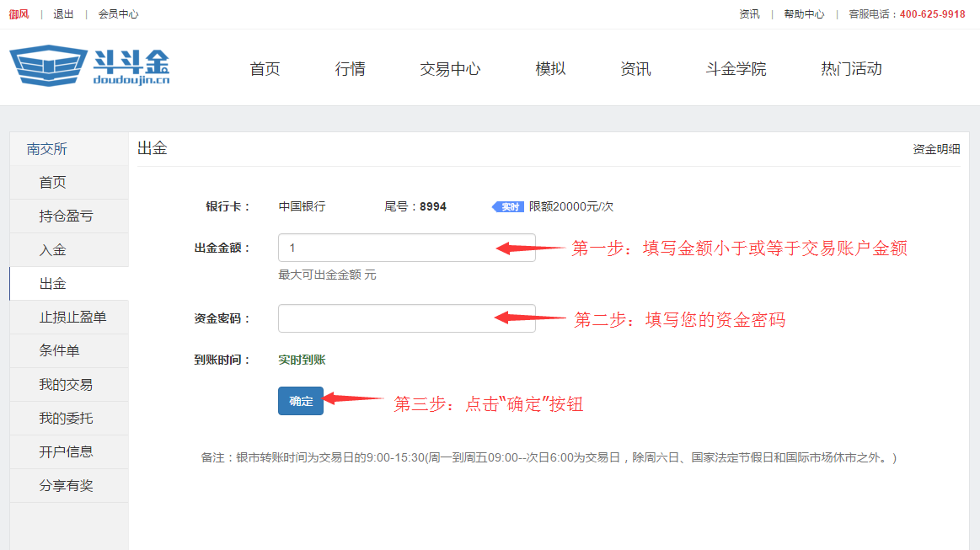Open the 热门活动 page
Viewport: 980px width, 550px height.
tap(850, 69)
